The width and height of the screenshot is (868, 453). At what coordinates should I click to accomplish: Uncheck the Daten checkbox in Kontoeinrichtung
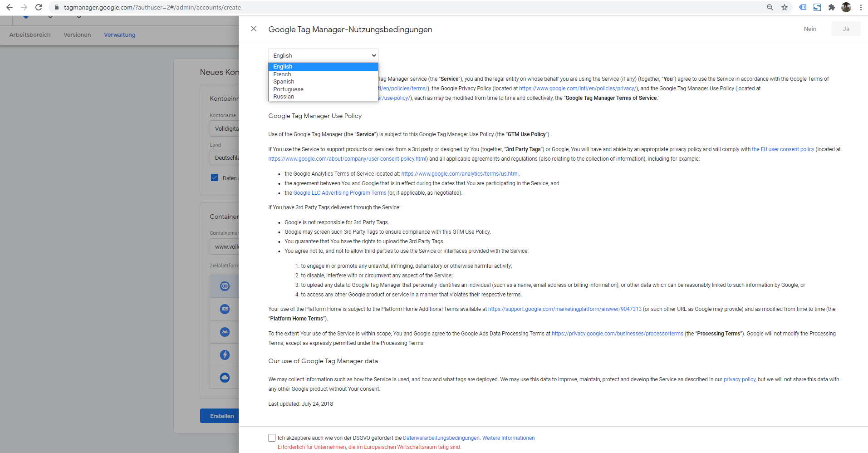(215, 177)
